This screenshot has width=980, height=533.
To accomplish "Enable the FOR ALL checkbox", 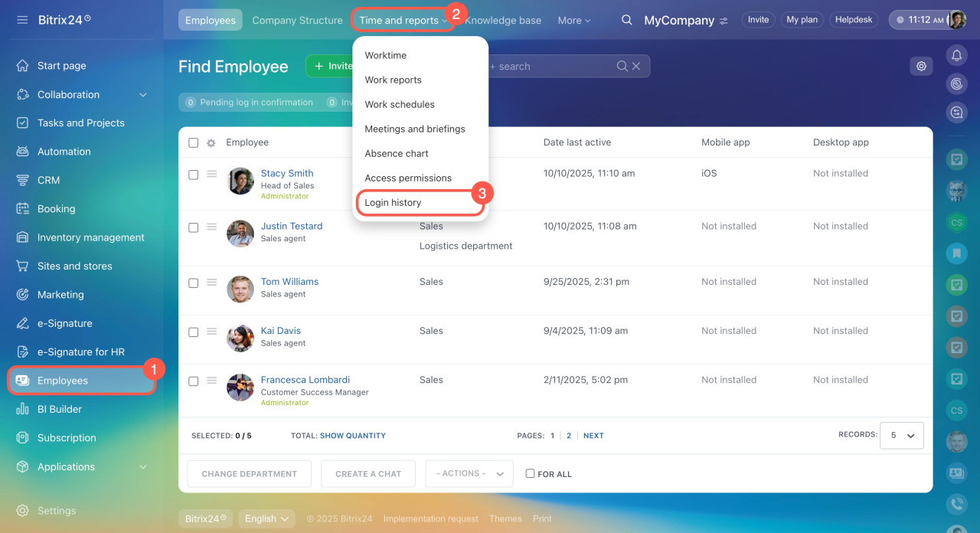I will pyautogui.click(x=530, y=474).
